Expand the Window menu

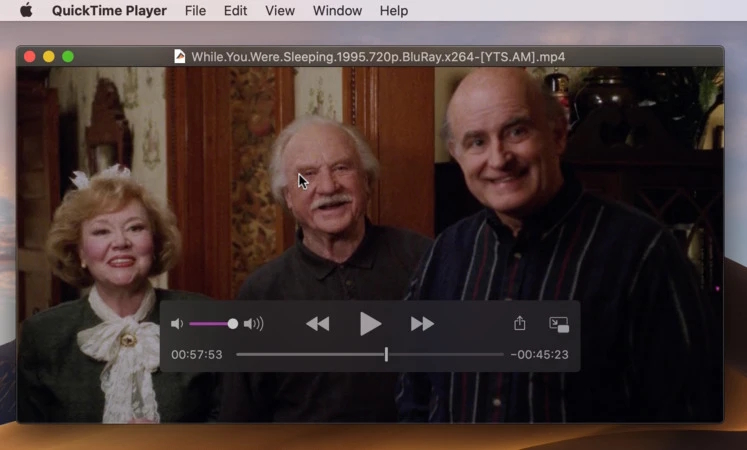(337, 11)
